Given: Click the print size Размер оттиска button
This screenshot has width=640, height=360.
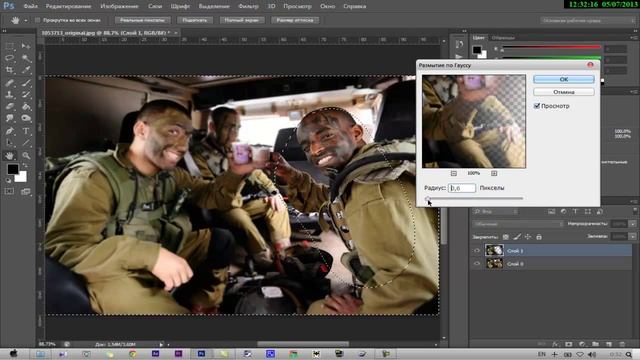Looking at the screenshot, I should coord(295,20).
